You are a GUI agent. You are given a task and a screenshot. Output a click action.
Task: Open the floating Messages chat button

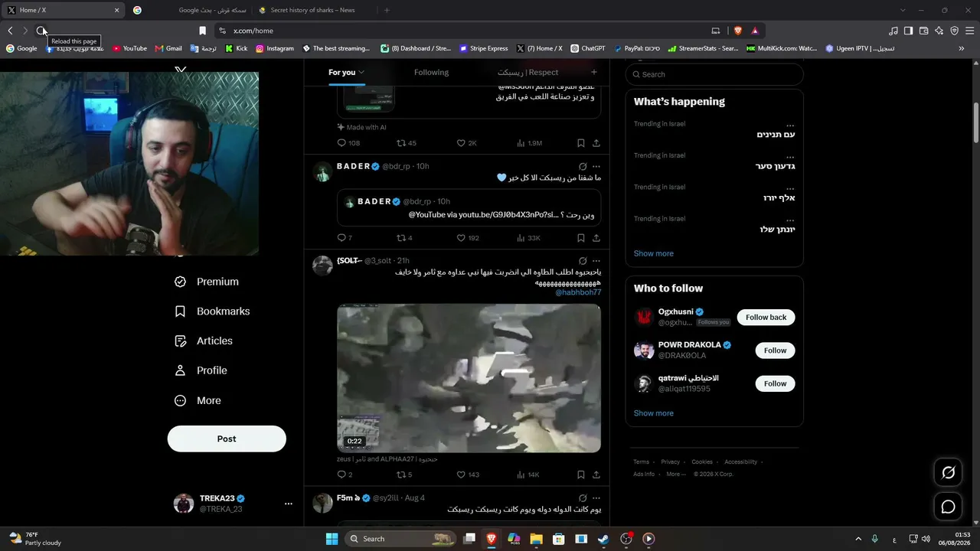pyautogui.click(x=948, y=507)
